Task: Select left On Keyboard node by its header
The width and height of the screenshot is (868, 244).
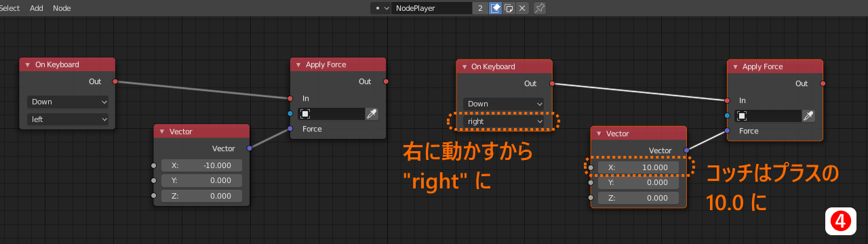Action: click(x=67, y=64)
